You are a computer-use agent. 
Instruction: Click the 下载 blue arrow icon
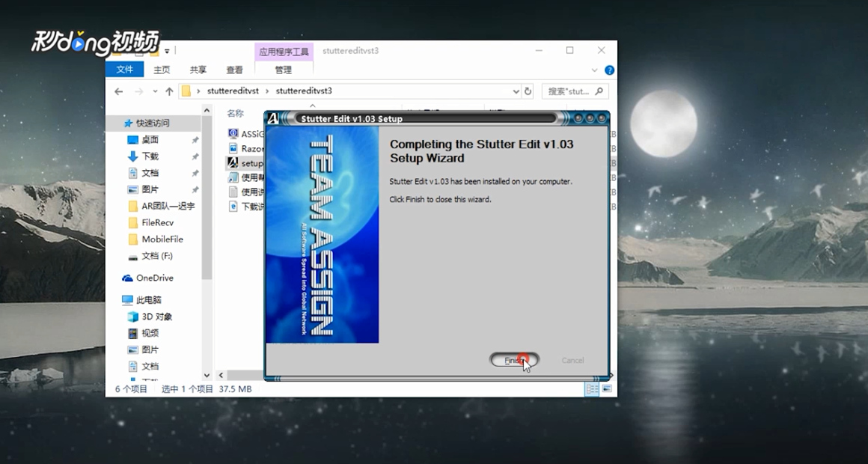[x=133, y=156]
